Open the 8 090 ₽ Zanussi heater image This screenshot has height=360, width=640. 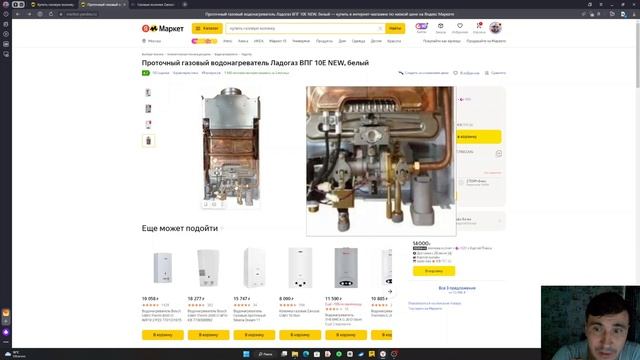pos(300,268)
